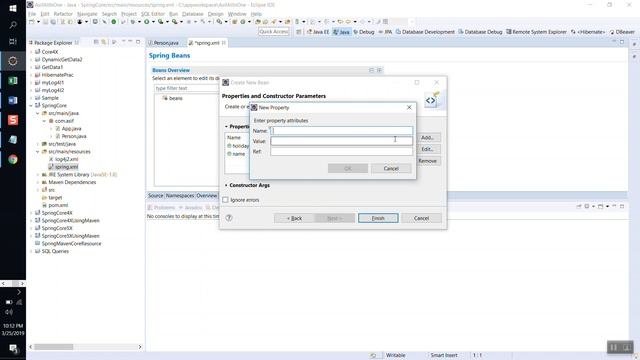The height and width of the screenshot is (360, 640).
Task: Expand the JRE System Library node
Action: pos(38,175)
